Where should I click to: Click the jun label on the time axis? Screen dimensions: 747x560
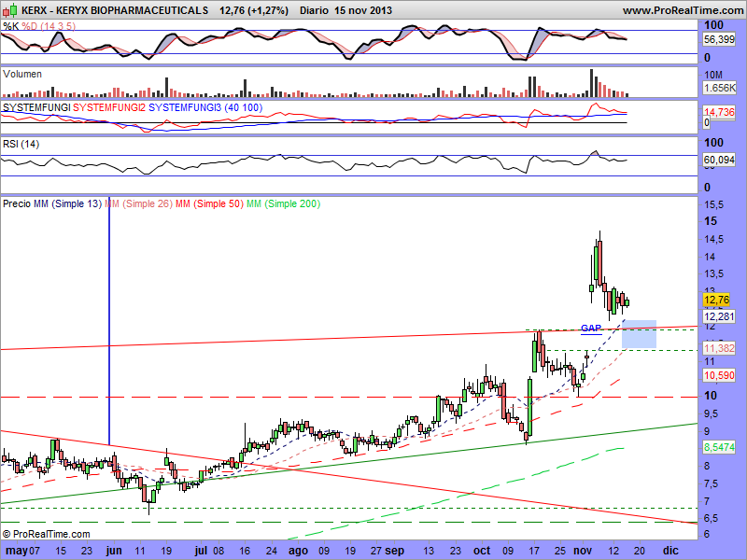[x=114, y=551]
